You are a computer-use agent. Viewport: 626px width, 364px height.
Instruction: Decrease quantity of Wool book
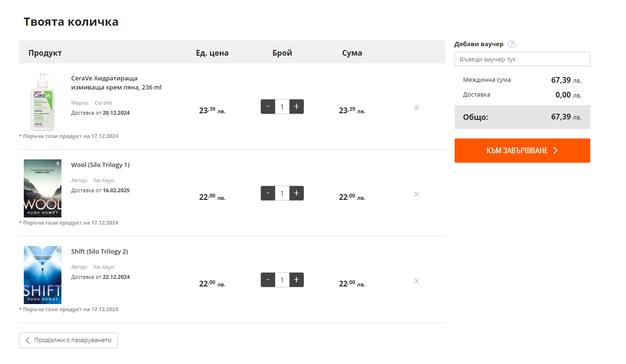click(268, 193)
